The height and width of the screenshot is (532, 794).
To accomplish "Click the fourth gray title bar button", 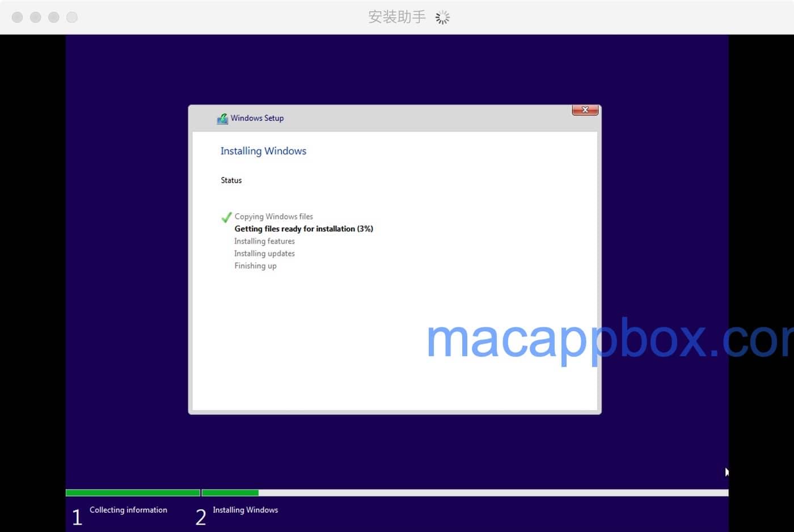I will tap(72, 18).
